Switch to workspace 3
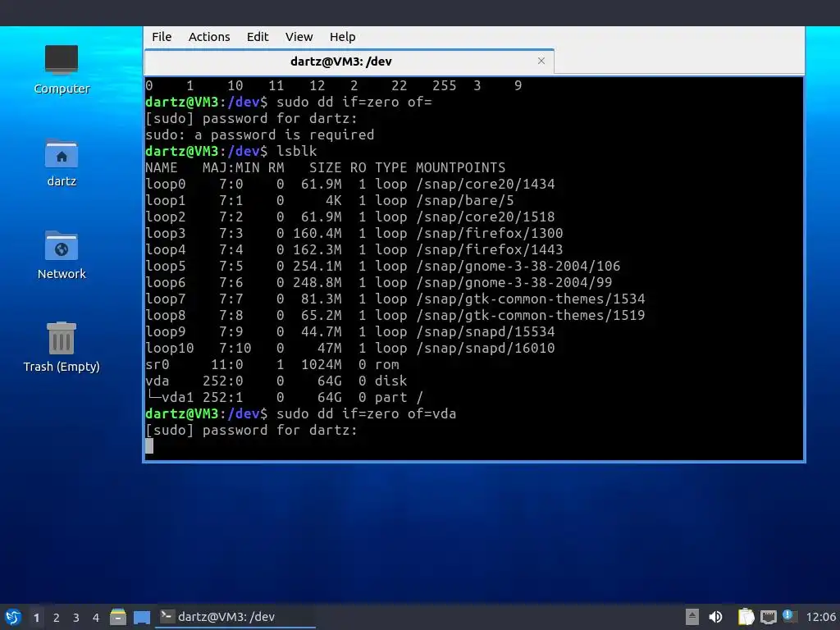The width and height of the screenshot is (840, 630). point(76,618)
